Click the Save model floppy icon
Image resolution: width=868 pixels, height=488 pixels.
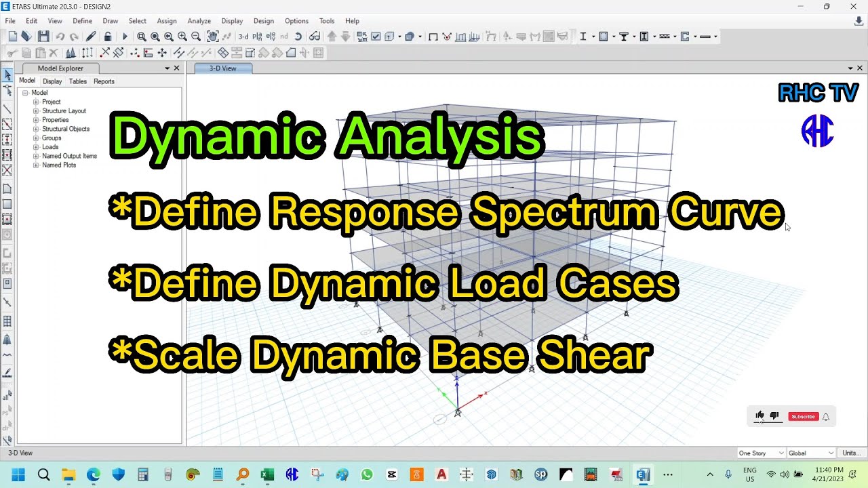(x=43, y=37)
